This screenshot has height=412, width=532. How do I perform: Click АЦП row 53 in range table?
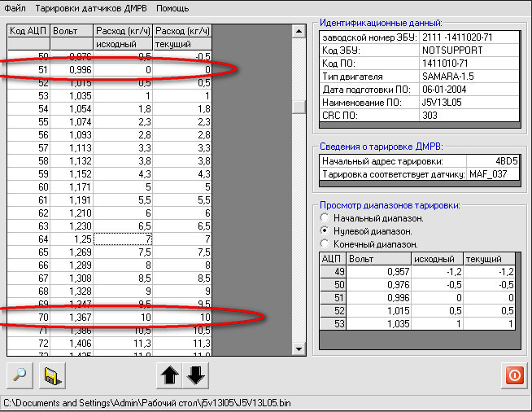[x=334, y=324]
